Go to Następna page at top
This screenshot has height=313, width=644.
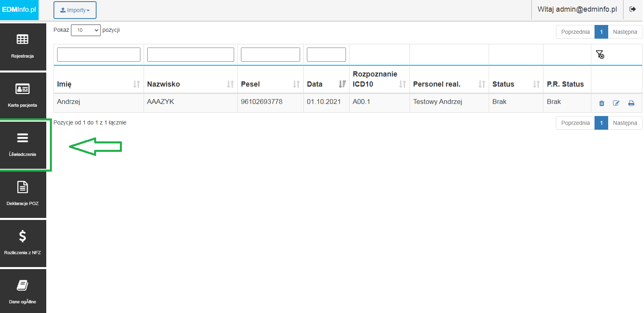tap(625, 32)
